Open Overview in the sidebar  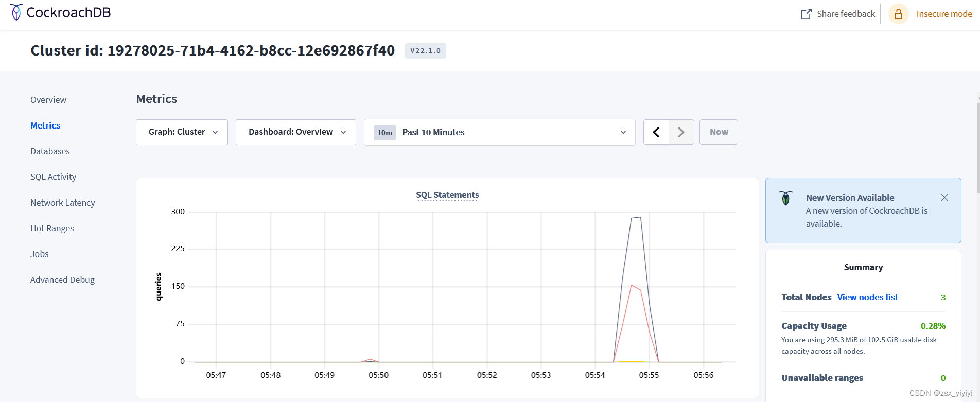point(48,100)
